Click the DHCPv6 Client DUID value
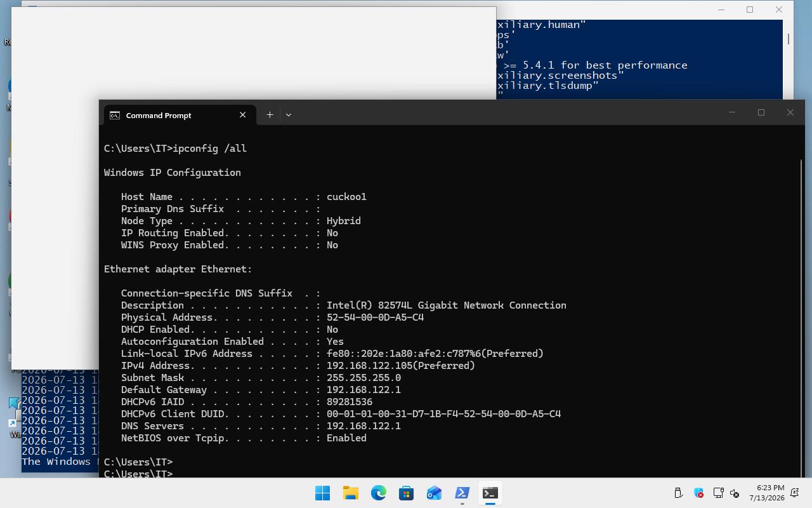This screenshot has width=812, height=508. coord(443,414)
